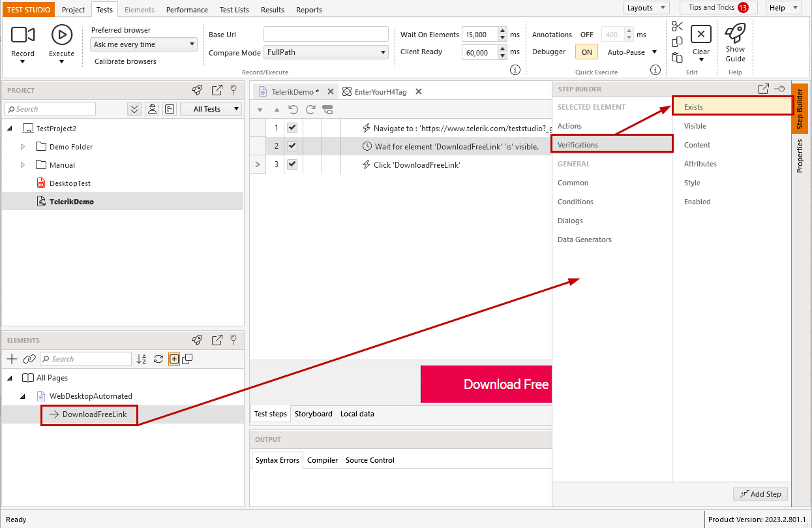Start recording with the Record camera icon
Screen dimensions: 812x528
click(23, 35)
